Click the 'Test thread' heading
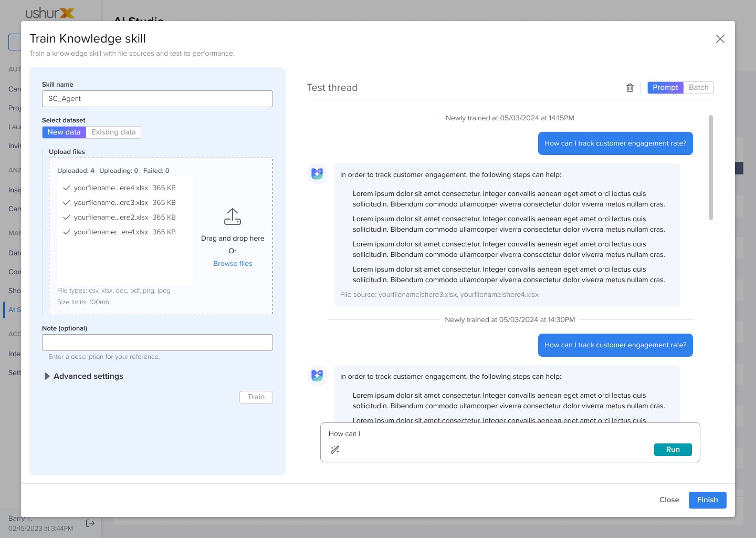The image size is (756, 538). (x=332, y=88)
